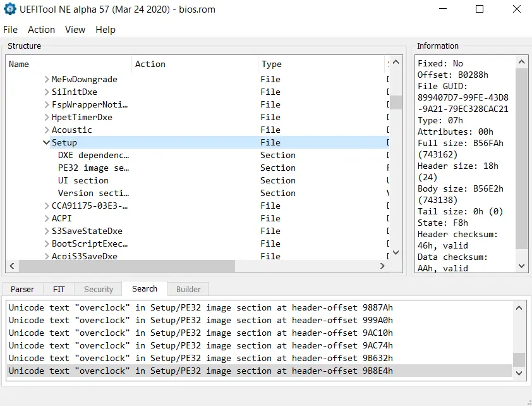Image resolution: width=532 pixels, height=406 pixels.
Task: Click structure tree scroll down arrow
Action: click(x=396, y=252)
